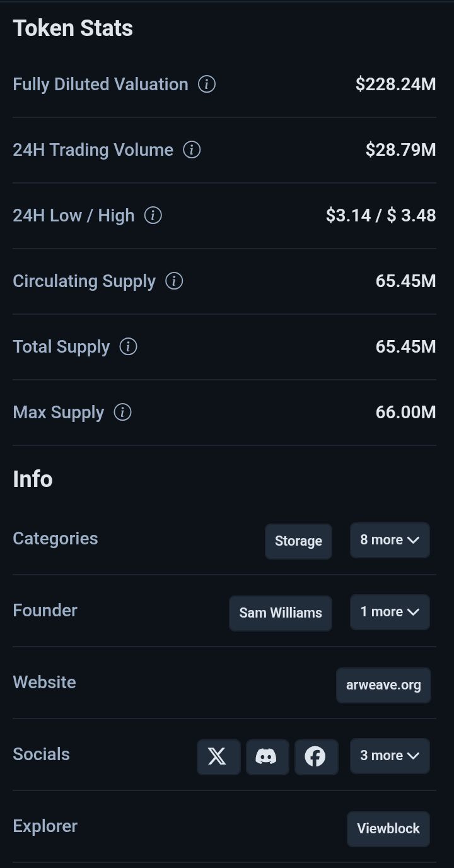Open the Viewblock explorer link

388,828
